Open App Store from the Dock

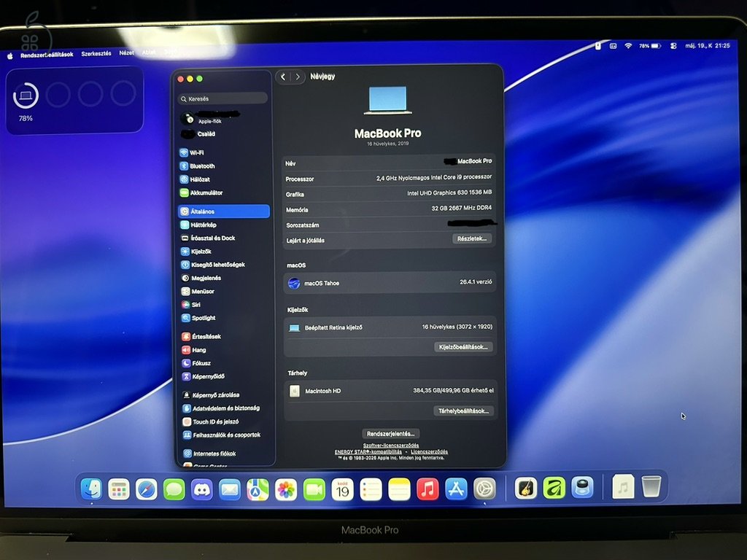point(456,489)
